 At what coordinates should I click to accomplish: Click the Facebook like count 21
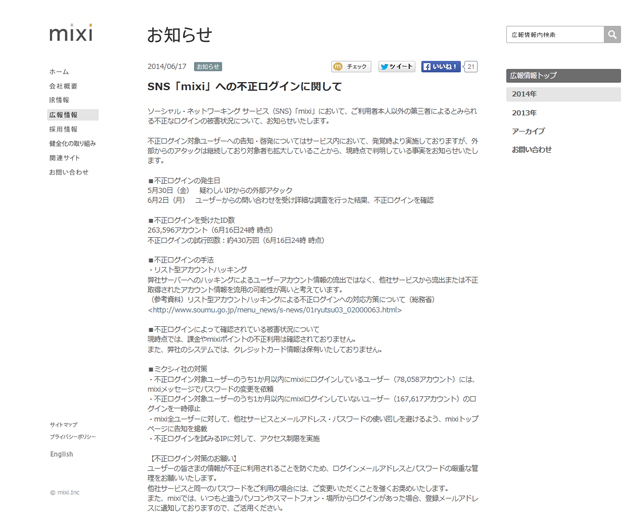coord(471,67)
